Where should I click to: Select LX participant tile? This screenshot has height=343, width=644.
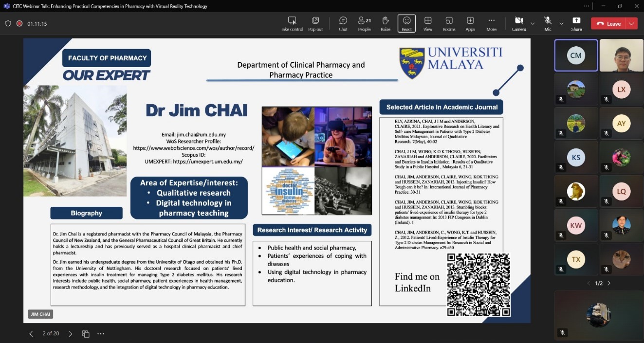(x=621, y=90)
